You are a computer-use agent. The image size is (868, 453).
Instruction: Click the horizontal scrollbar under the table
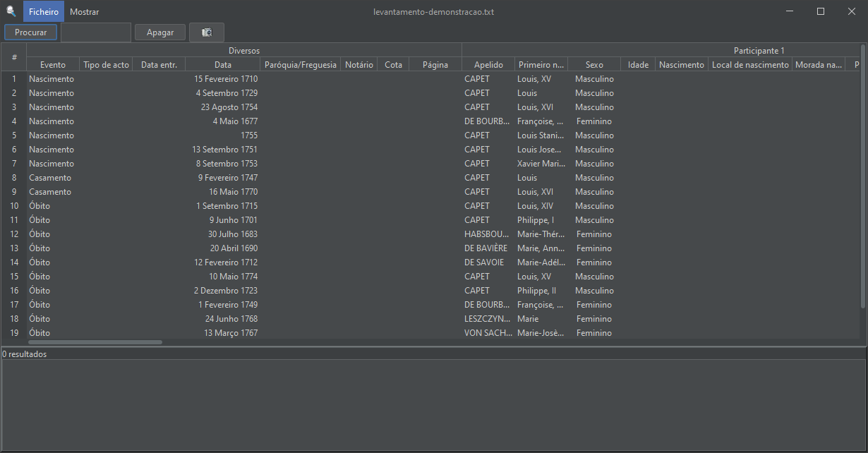tap(95, 342)
